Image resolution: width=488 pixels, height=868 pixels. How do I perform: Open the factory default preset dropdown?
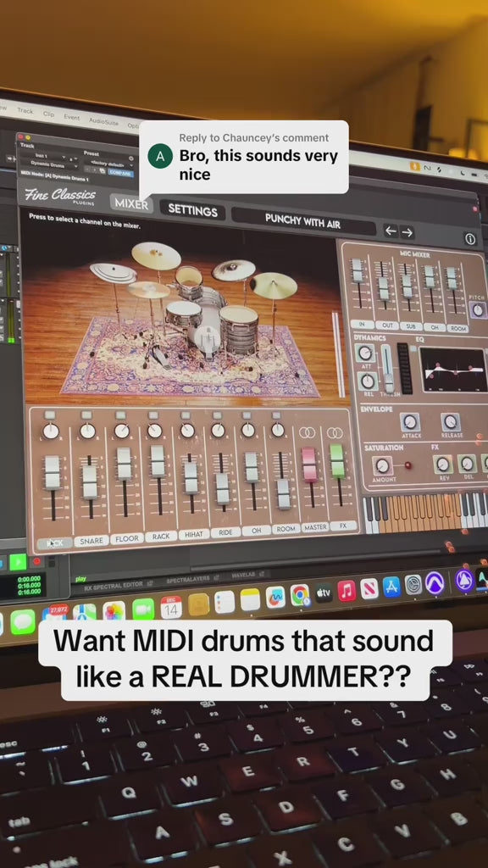point(109,164)
